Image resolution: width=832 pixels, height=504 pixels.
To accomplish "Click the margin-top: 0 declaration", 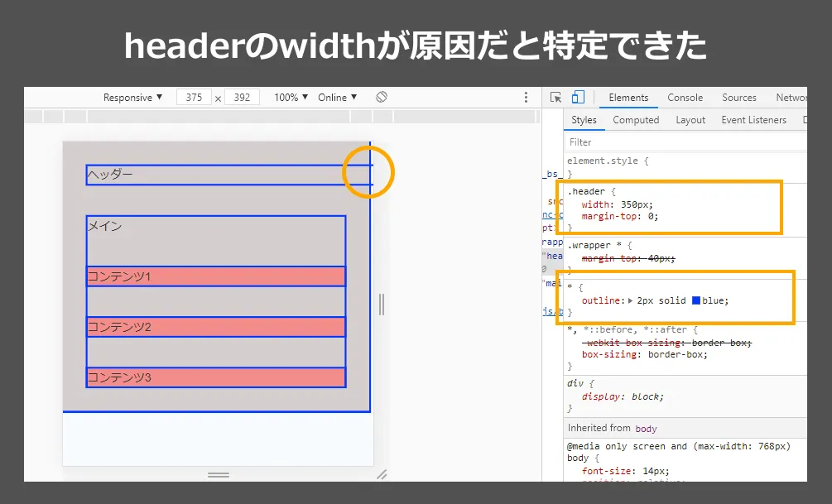I will pyautogui.click(x=620, y=217).
